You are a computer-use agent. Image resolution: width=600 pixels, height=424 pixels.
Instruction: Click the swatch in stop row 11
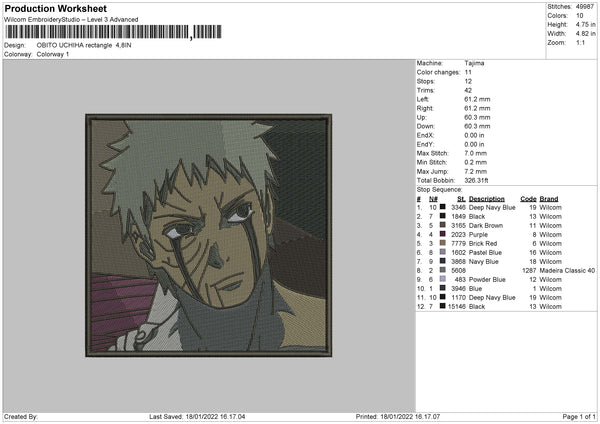click(x=442, y=297)
